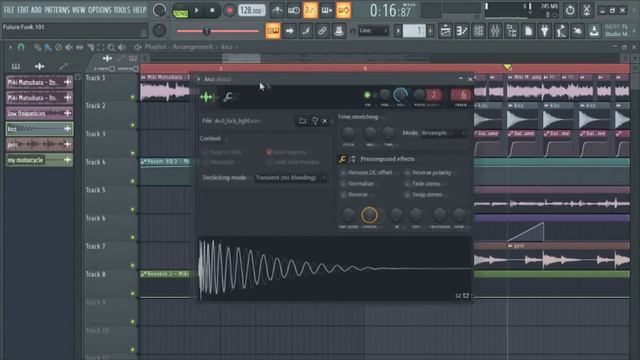
Task: Enable the Fade stereo checkbox
Action: (407, 184)
